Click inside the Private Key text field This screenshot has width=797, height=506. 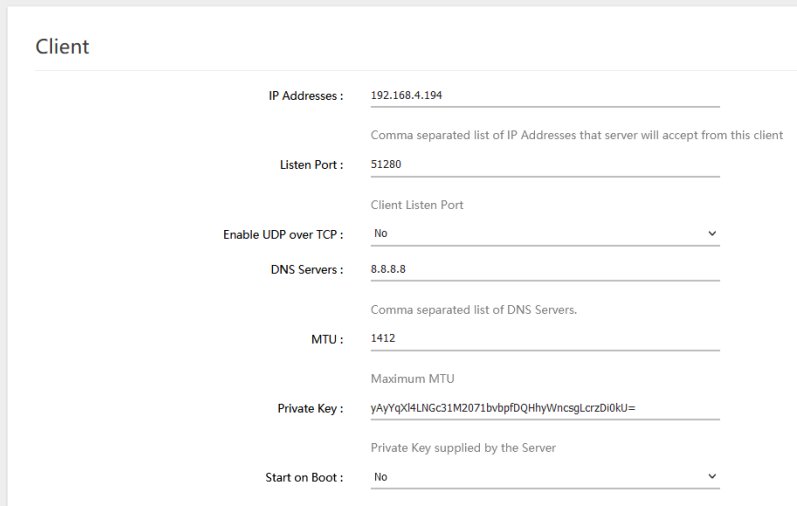click(544, 408)
